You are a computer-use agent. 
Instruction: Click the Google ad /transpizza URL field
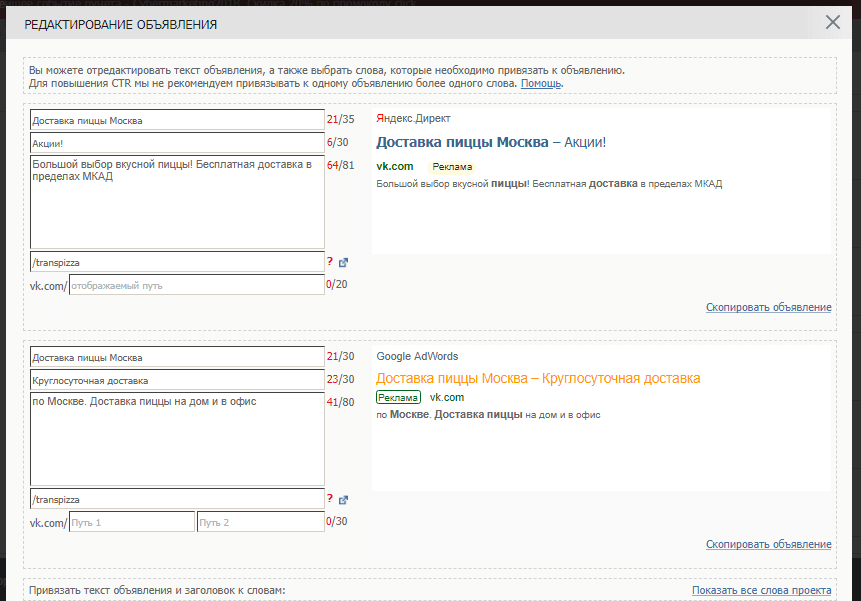click(176, 499)
